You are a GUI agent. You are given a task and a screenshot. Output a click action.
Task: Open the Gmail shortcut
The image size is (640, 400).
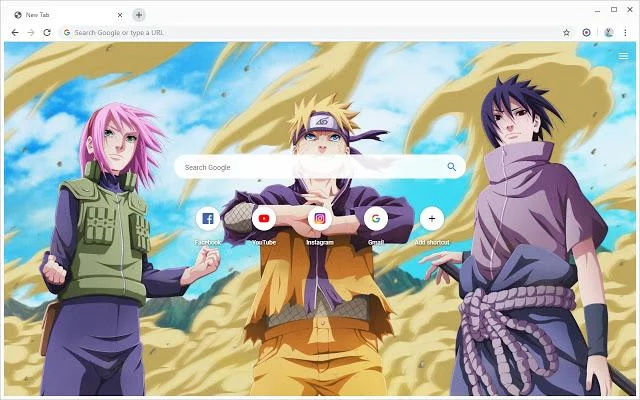click(x=376, y=218)
